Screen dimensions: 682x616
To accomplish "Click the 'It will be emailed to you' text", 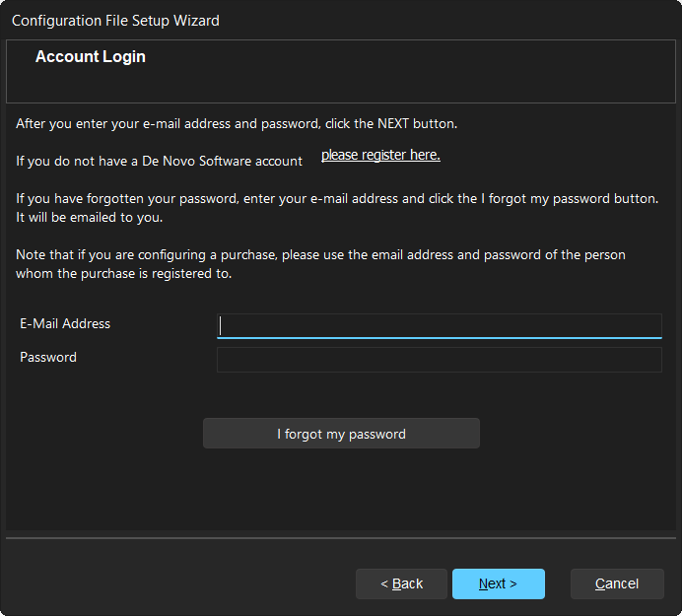I will tap(89, 218).
